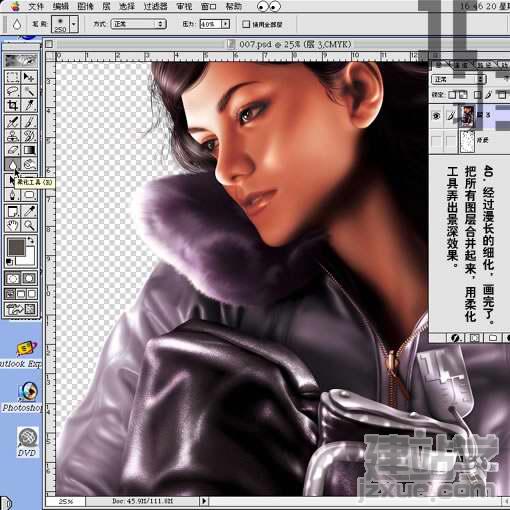Screen dimensions: 510x510
Task: Open the mode (方式) dropdown in options bar
Action: coord(138,24)
